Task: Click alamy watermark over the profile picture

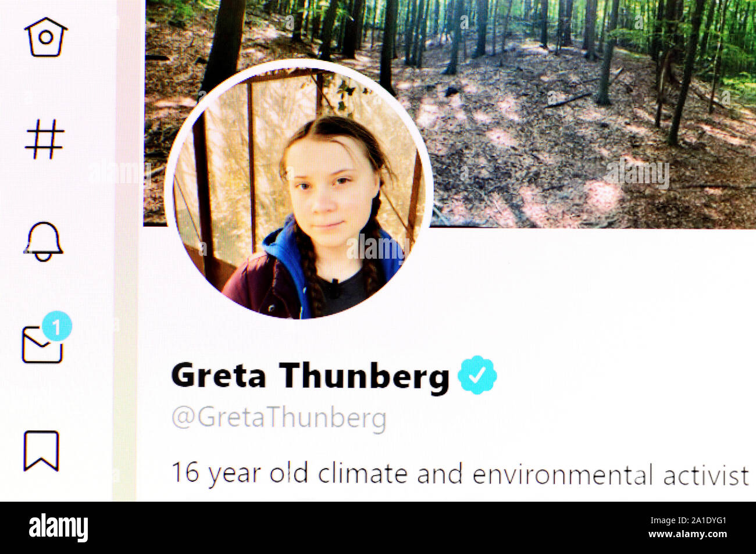Action: tap(375, 246)
